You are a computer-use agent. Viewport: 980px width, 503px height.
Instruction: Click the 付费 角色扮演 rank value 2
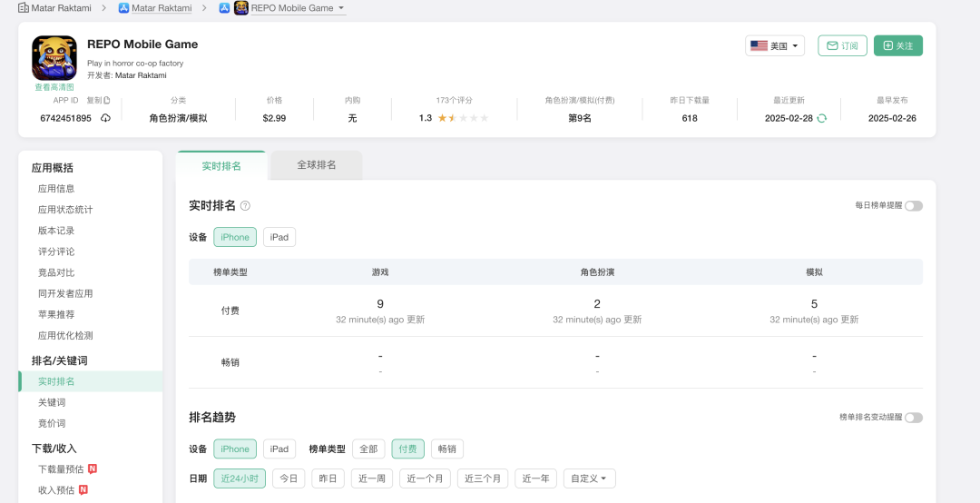tap(597, 304)
